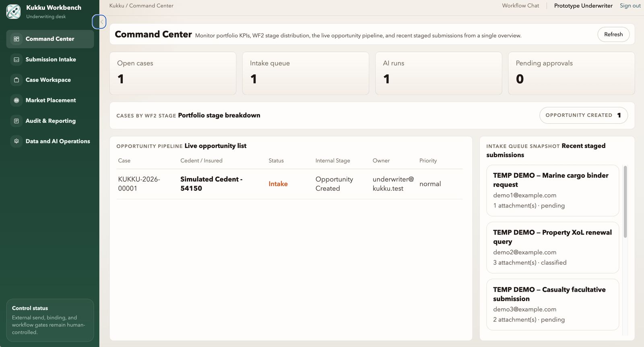Click the Kukku breadcrumb link
644x347 pixels.
[x=117, y=6]
